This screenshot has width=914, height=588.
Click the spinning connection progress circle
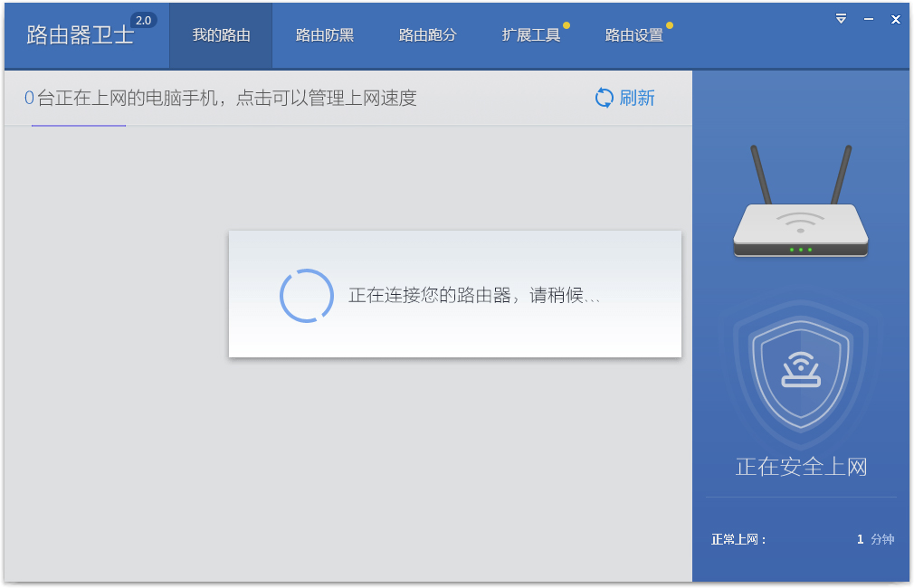coord(306,294)
